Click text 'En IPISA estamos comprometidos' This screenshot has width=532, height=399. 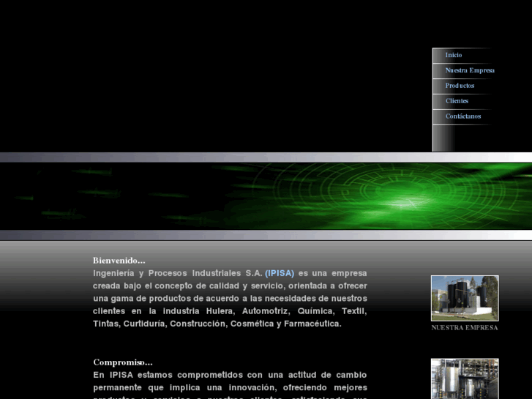[168, 375]
